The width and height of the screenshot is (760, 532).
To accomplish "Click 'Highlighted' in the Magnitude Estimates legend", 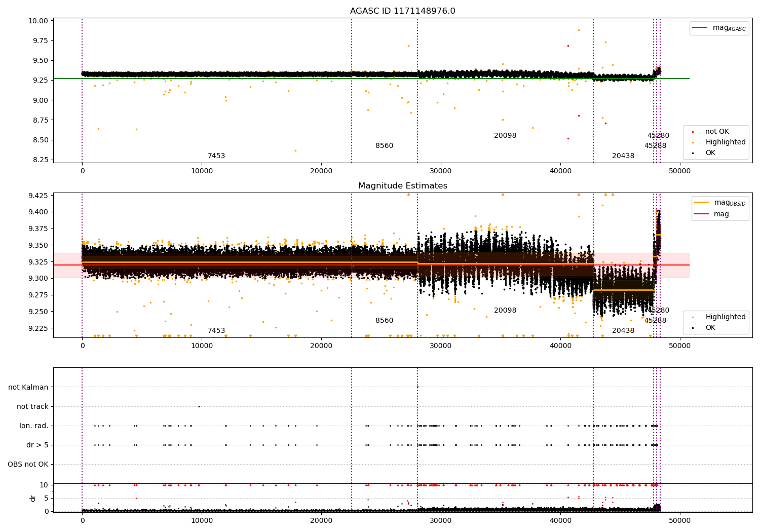I will 725,317.
